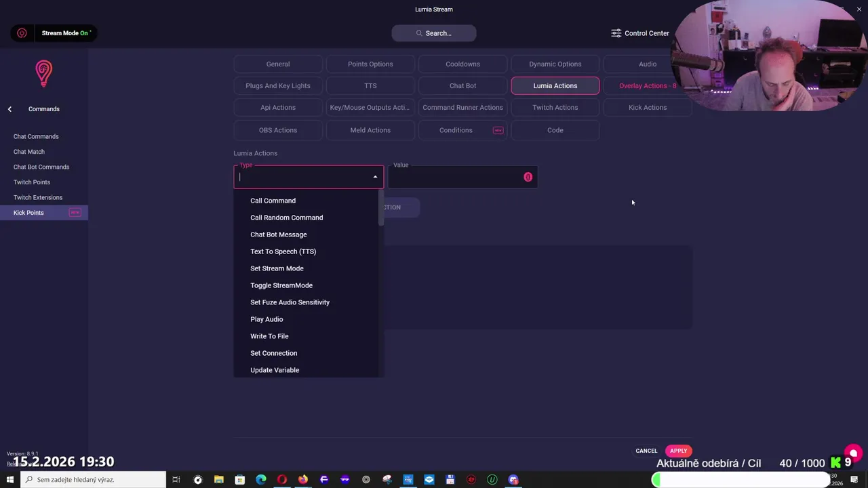
Task: Open Chat Commands in the sidebar
Action: (x=36, y=136)
